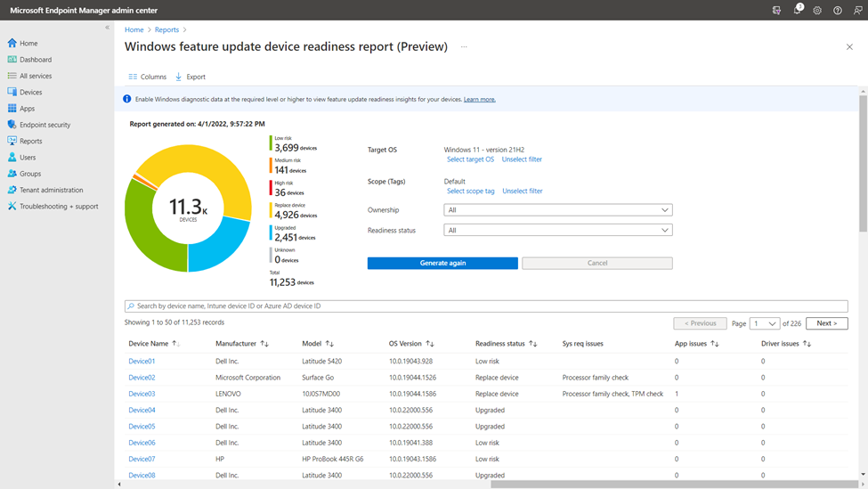Collapse the left navigation pane
868x489 pixels.
point(108,27)
